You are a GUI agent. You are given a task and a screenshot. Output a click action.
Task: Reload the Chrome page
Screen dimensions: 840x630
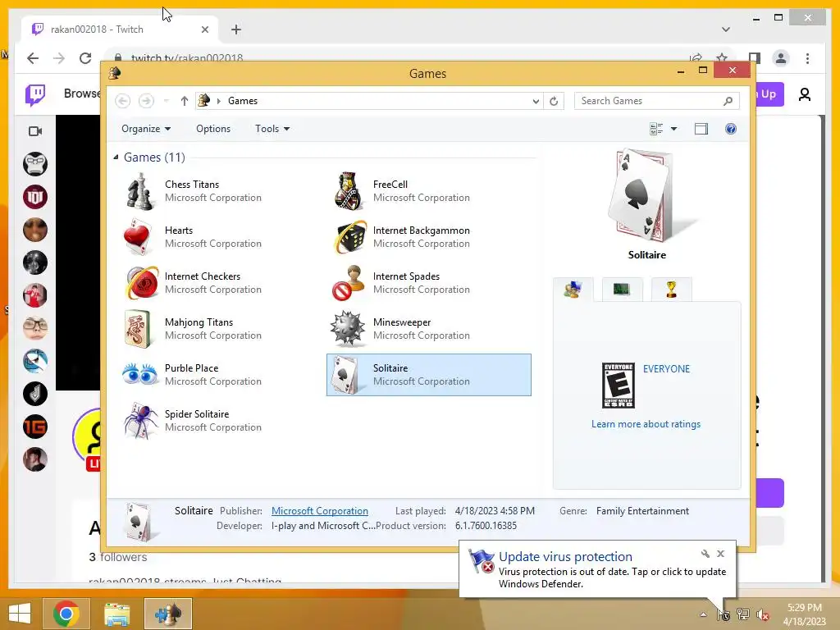click(x=85, y=58)
